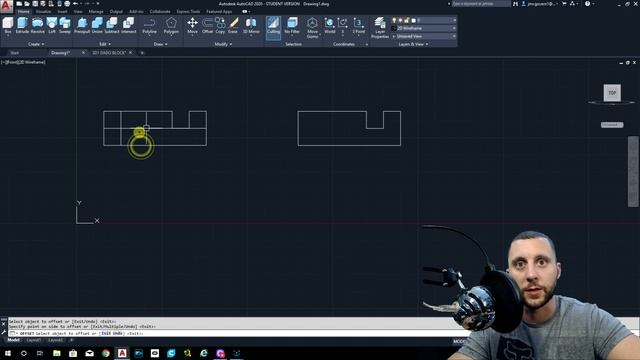The height and width of the screenshot is (360, 640).
Task: Toggle the layer lock icon
Action: pos(407,20)
